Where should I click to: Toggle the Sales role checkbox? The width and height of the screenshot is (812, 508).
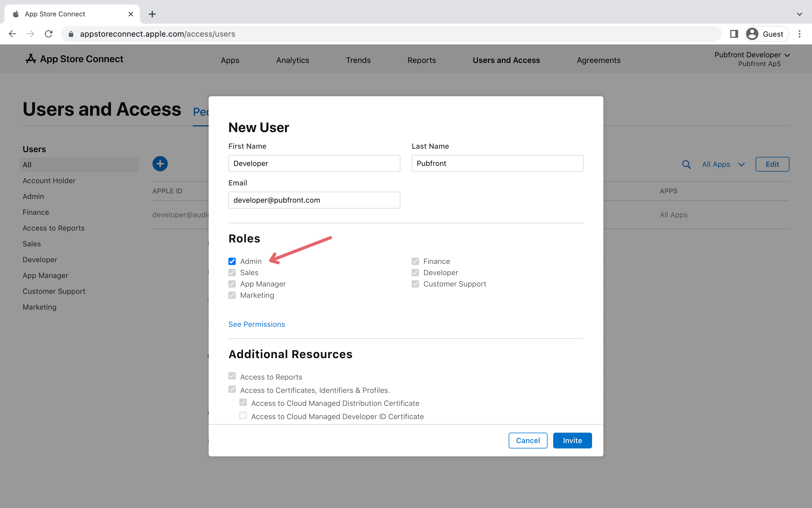coord(232,272)
